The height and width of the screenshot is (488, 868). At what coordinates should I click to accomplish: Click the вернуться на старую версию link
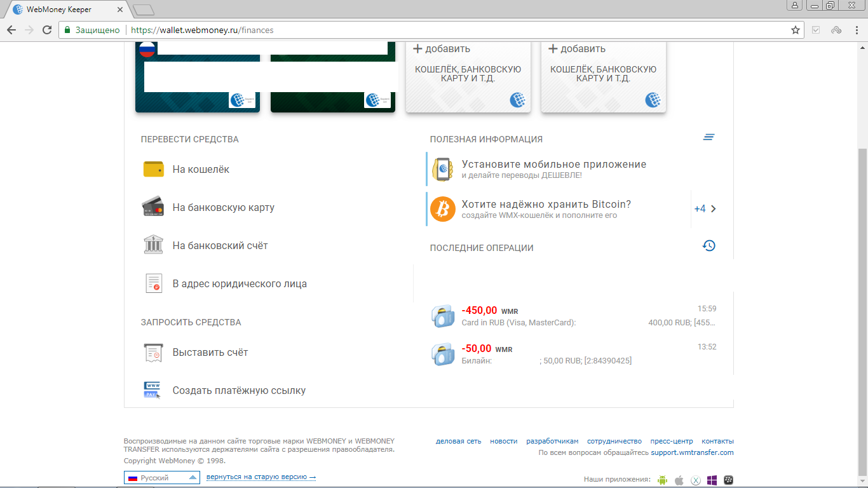click(x=261, y=477)
